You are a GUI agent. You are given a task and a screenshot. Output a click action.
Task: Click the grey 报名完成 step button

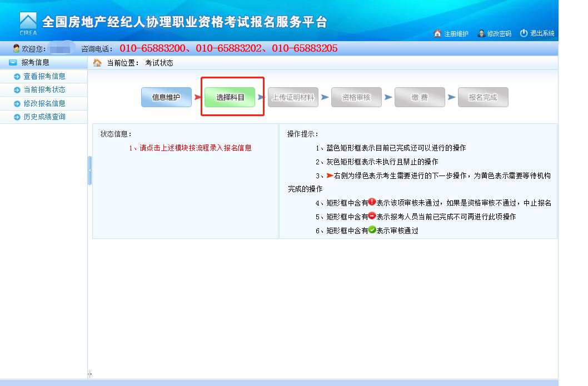(483, 97)
